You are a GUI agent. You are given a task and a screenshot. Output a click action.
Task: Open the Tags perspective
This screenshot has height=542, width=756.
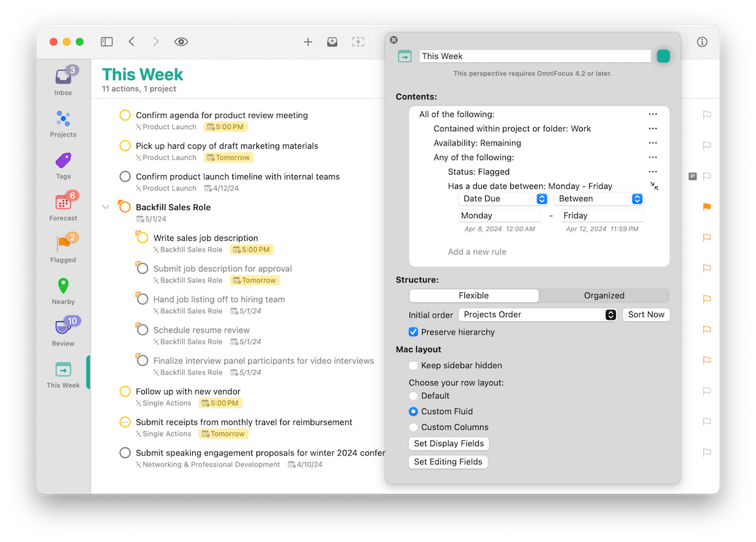(63, 166)
